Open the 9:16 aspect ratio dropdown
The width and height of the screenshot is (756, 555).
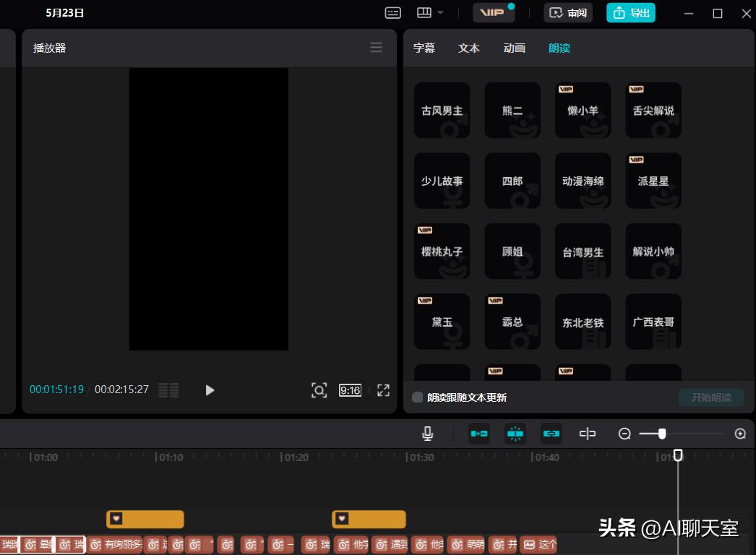pyautogui.click(x=350, y=390)
